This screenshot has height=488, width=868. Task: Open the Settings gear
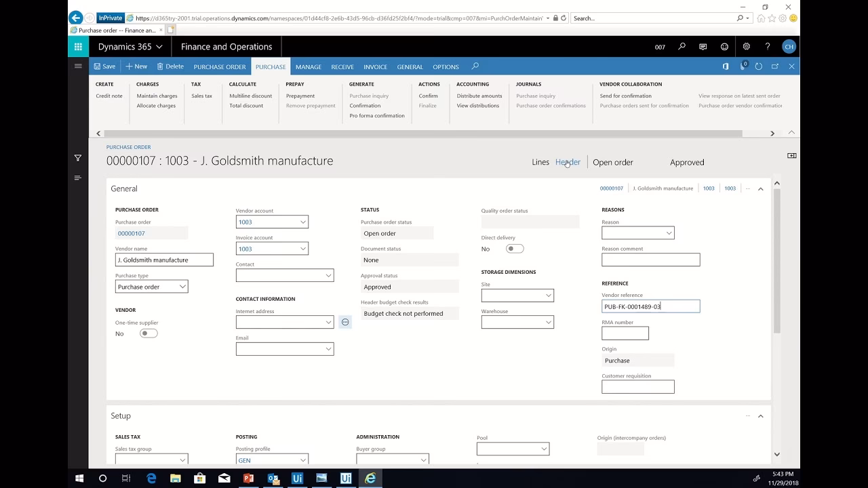pos(746,47)
